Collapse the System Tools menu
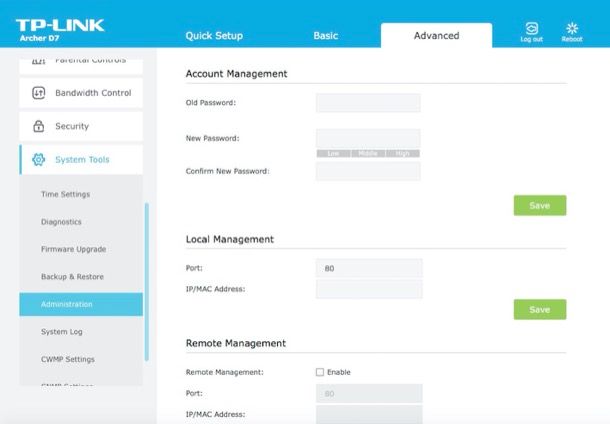 81,159
